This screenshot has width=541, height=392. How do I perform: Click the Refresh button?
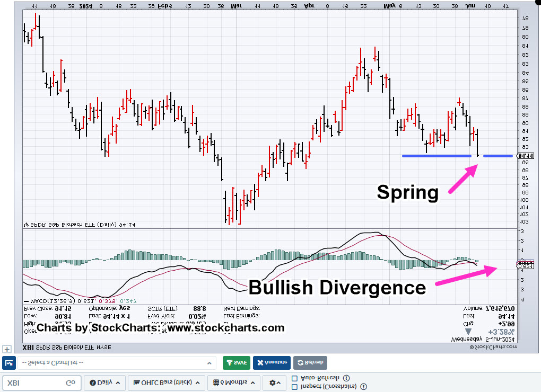point(310,363)
